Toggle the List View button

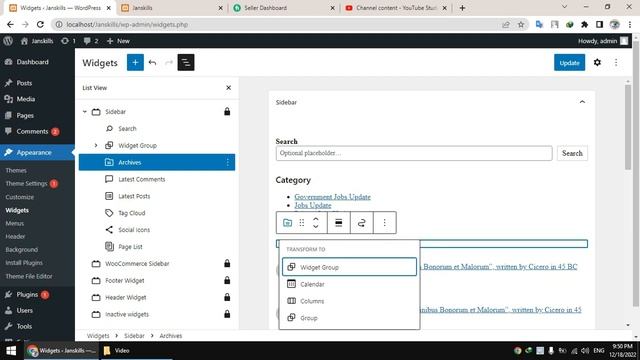point(186,62)
